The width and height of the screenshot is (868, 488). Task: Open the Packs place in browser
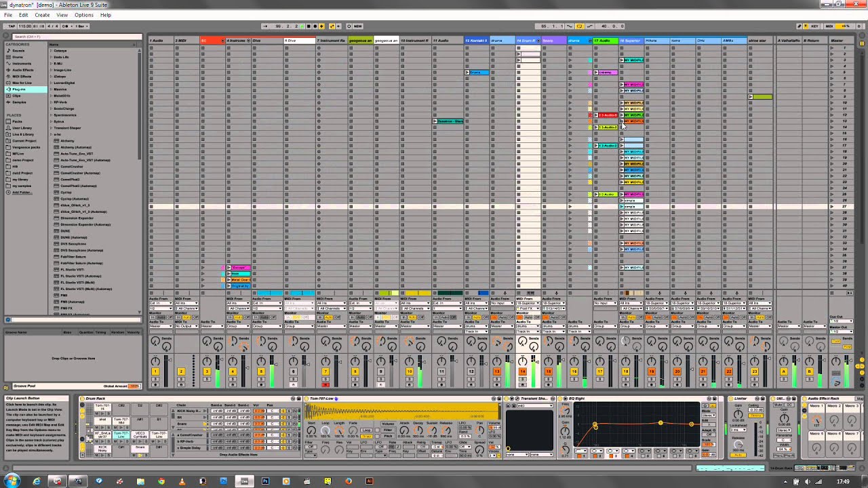pyautogui.click(x=17, y=121)
